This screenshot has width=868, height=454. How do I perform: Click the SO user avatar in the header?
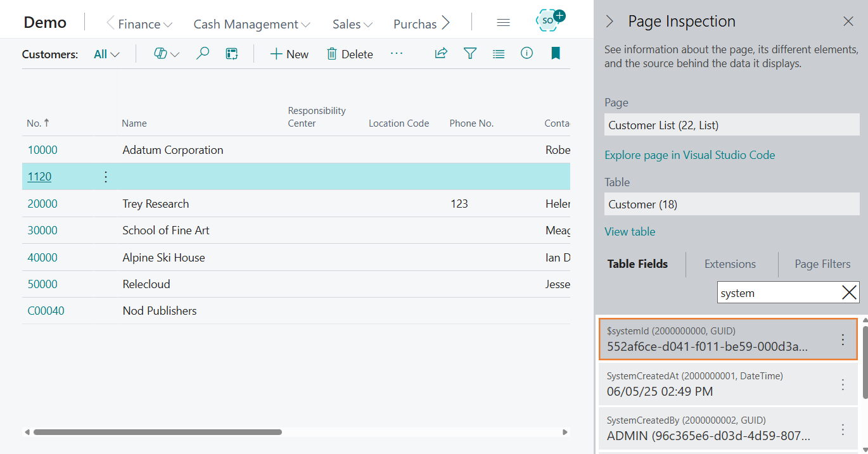tap(547, 20)
